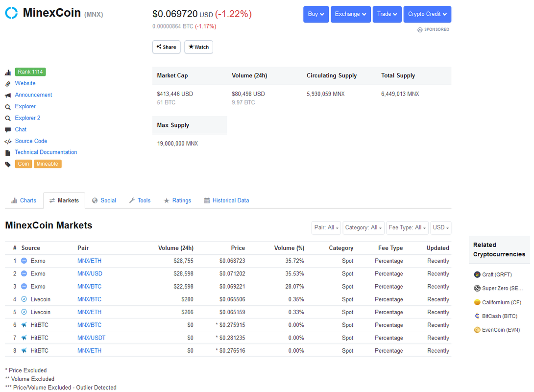
Task: Expand the Fee Type: All filter
Action: [x=407, y=228]
